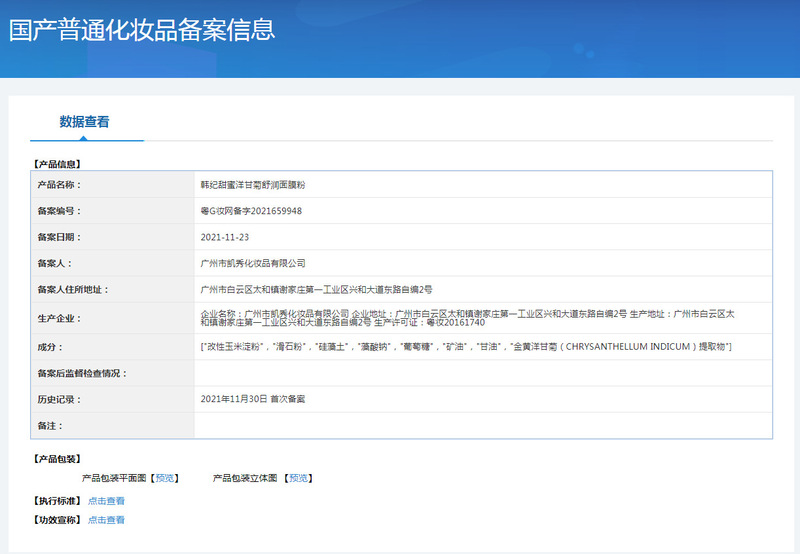Click the 【产品包装】 section heading

pos(57,459)
